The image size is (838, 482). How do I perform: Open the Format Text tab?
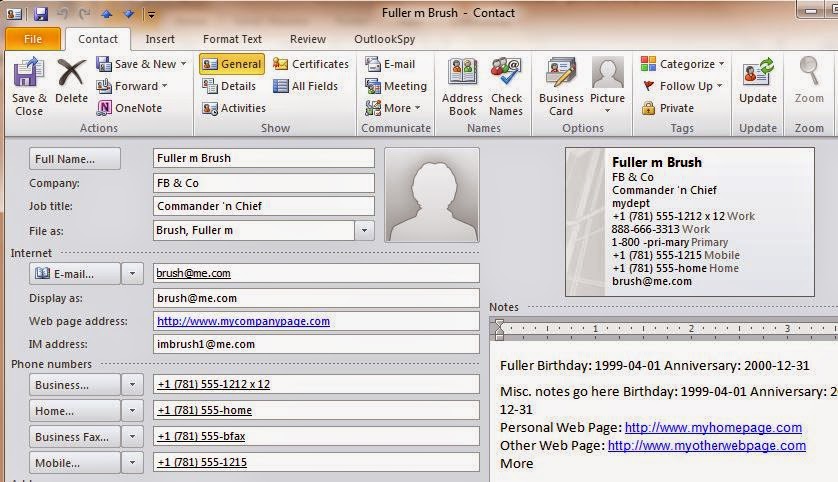(232, 39)
